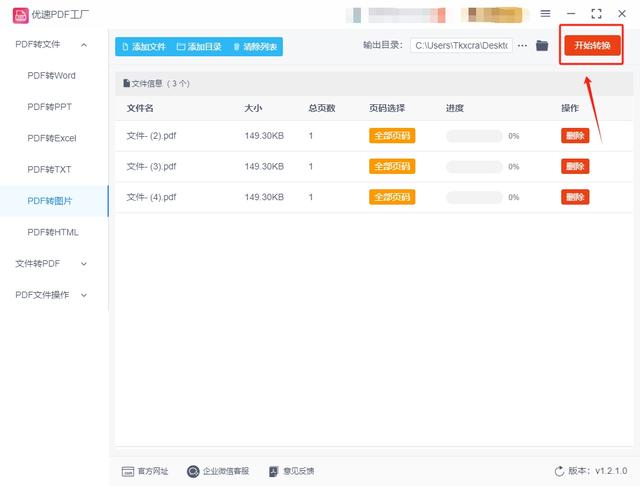Click the size 149.30KB of 文件- (2).pdf
640x486 pixels.
pos(264,136)
